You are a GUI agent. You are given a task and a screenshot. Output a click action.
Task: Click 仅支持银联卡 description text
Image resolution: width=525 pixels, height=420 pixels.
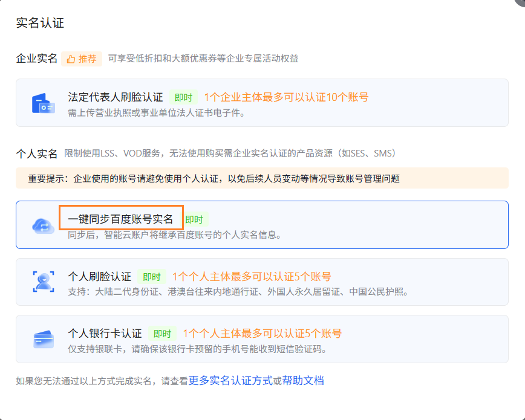tap(198, 349)
